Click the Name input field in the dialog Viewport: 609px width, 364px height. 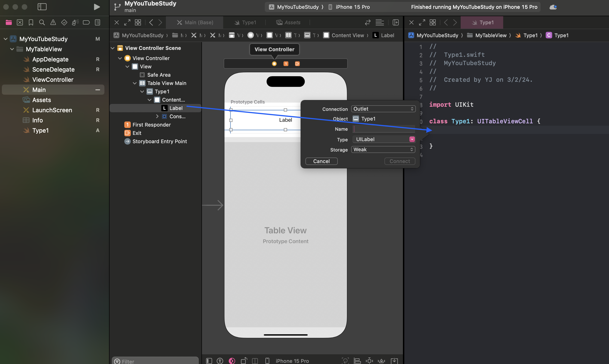pyautogui.click(x=383, y=129)
